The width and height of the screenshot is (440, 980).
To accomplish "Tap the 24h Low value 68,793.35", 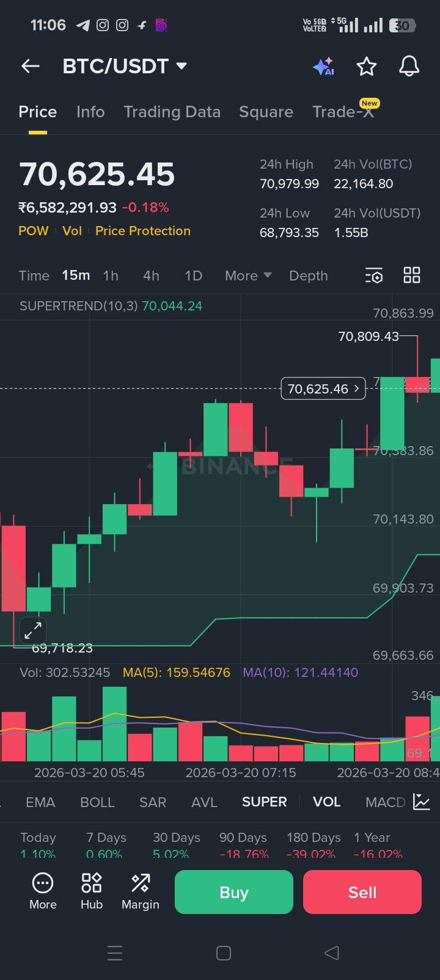I will point(289,233).
